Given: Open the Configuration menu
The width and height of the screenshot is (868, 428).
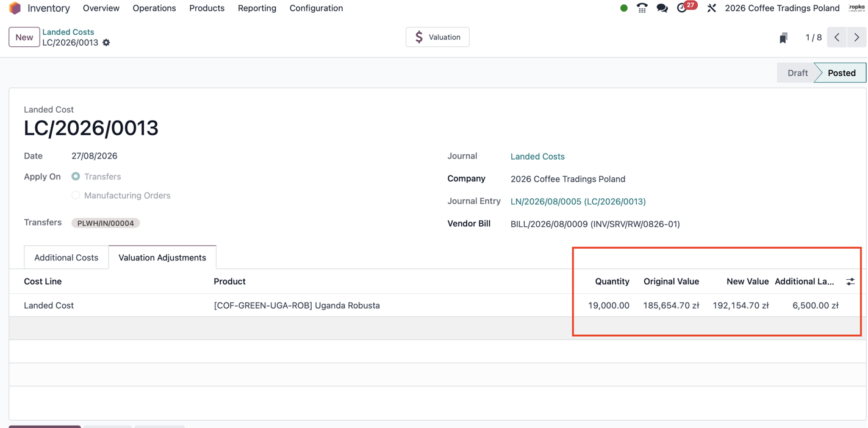Looking at the screenshot, I should pos(316,8).
